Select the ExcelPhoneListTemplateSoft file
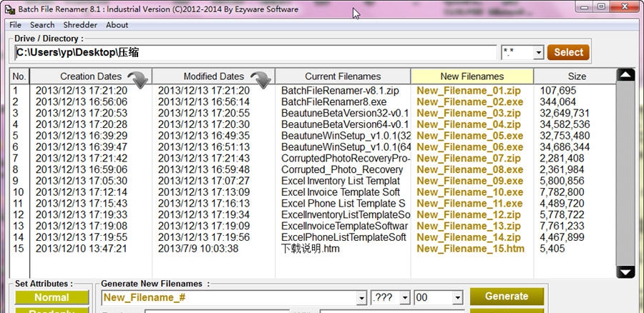 (x=343, y=237)
